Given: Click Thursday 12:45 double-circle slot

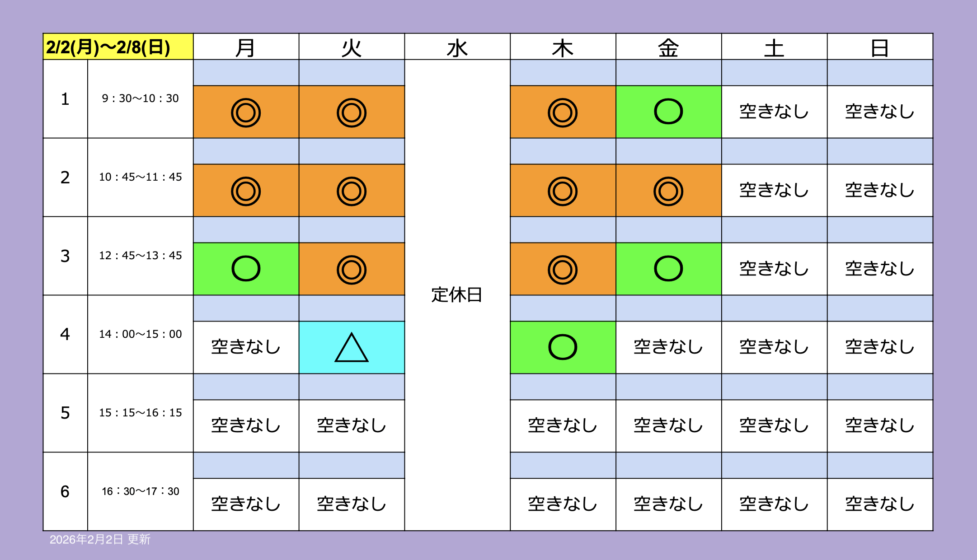Looking at the screenshot, I should coord(563,269).
